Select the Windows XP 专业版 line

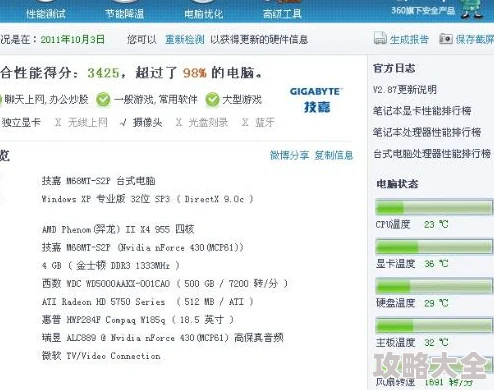point(148,199)
